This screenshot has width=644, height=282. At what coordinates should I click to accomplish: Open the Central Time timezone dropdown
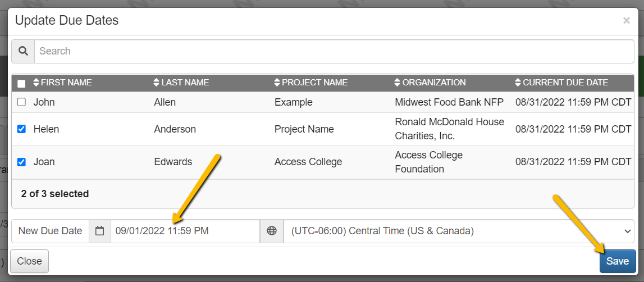coord(459,231)
